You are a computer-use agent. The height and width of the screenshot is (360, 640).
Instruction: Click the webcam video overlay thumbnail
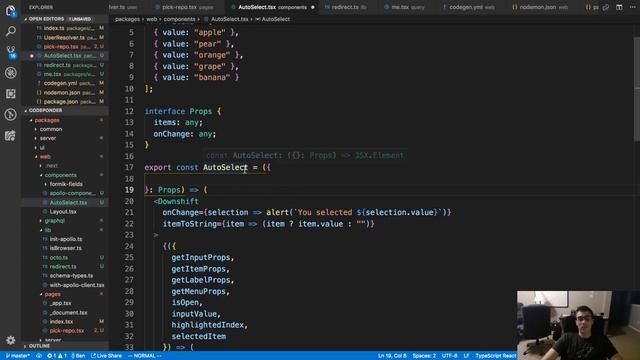click(578, 325)
